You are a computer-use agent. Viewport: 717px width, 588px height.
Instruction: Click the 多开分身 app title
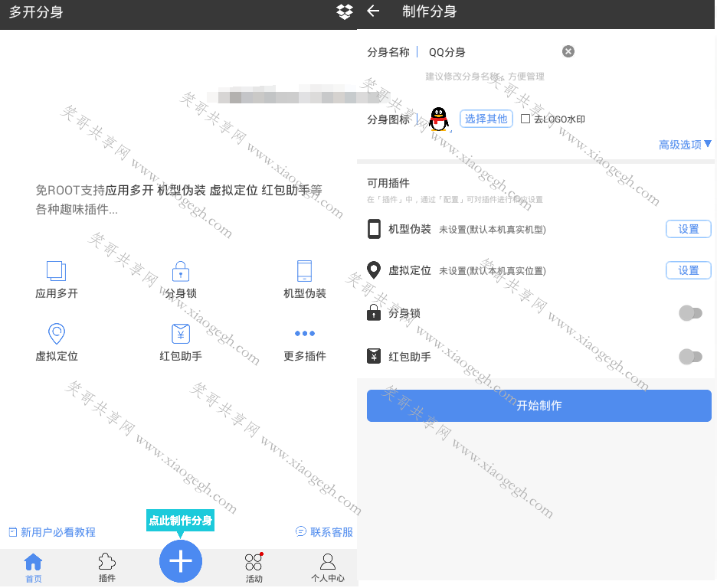pos(36,12)
